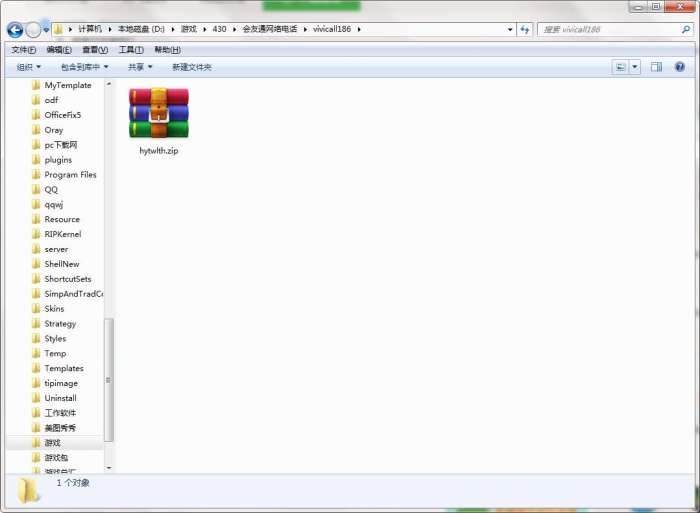Select the Uninstall folder
The image size is (700, 513).
(x=60, y=398)
